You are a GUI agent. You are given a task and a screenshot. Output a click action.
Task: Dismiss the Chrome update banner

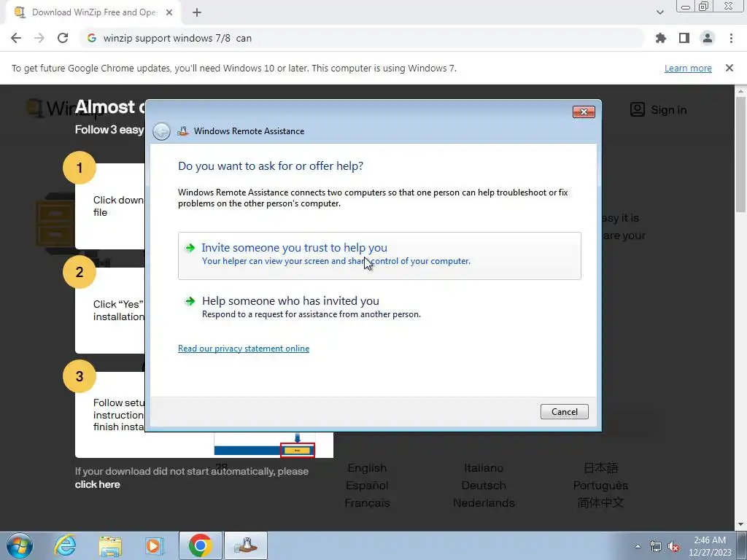pos(729,68)
